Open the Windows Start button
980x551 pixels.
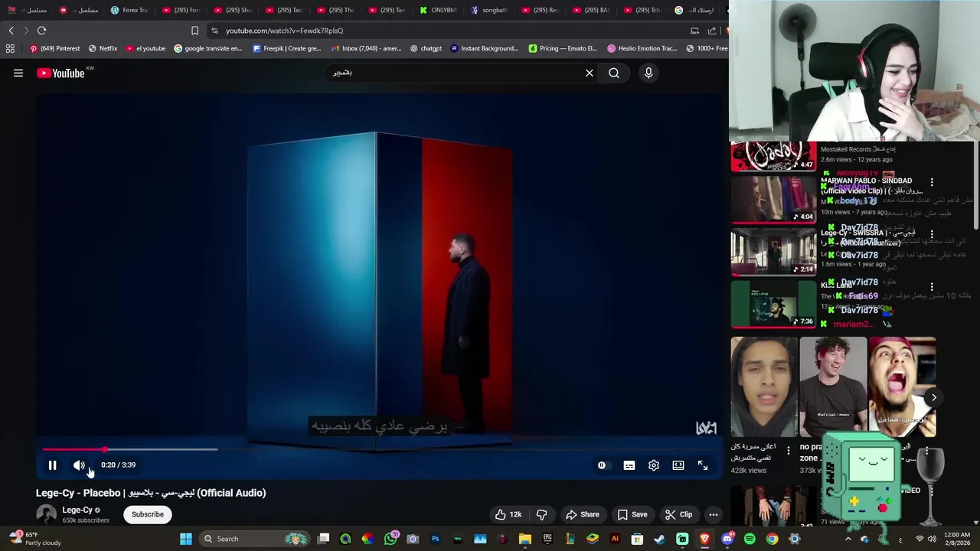click(185, 539)
